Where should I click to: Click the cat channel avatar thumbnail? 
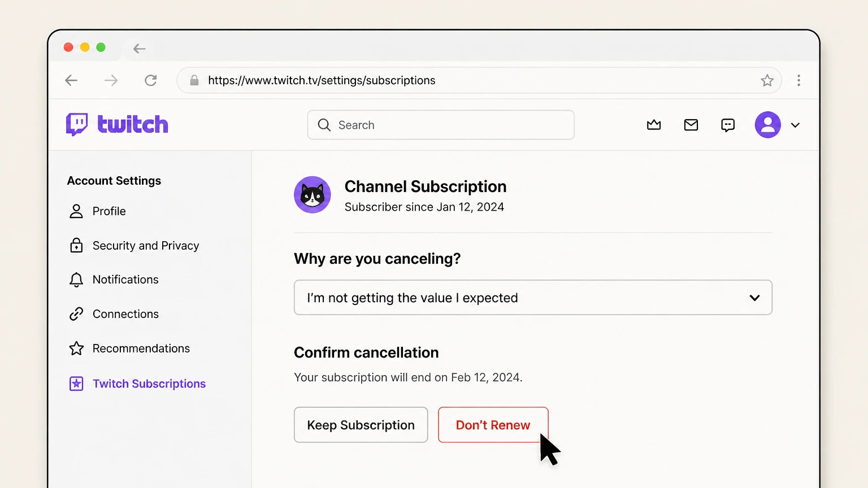(x=313, y=195)
